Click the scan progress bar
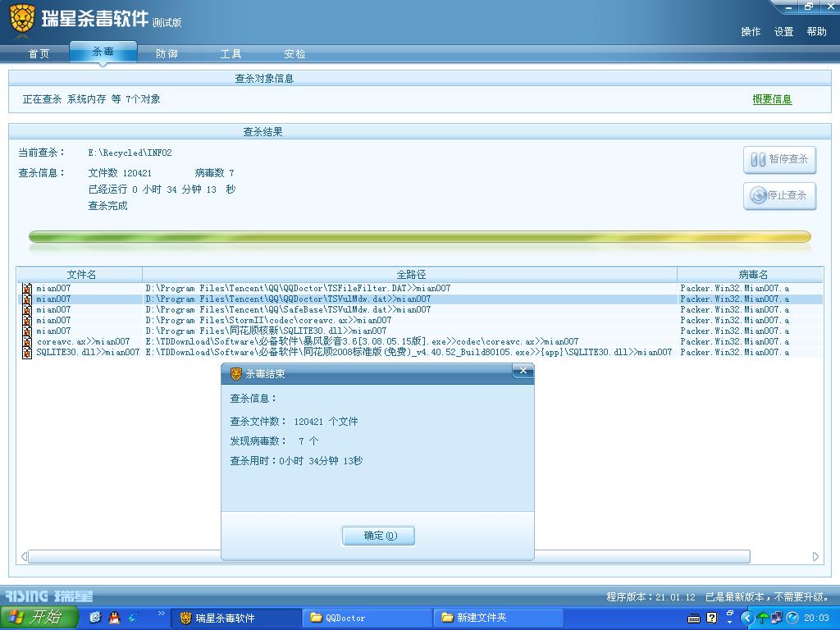 click(419, 237)
